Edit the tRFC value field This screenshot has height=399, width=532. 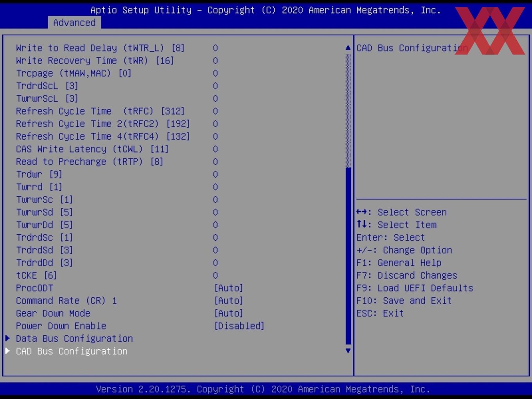click(216, 111)
